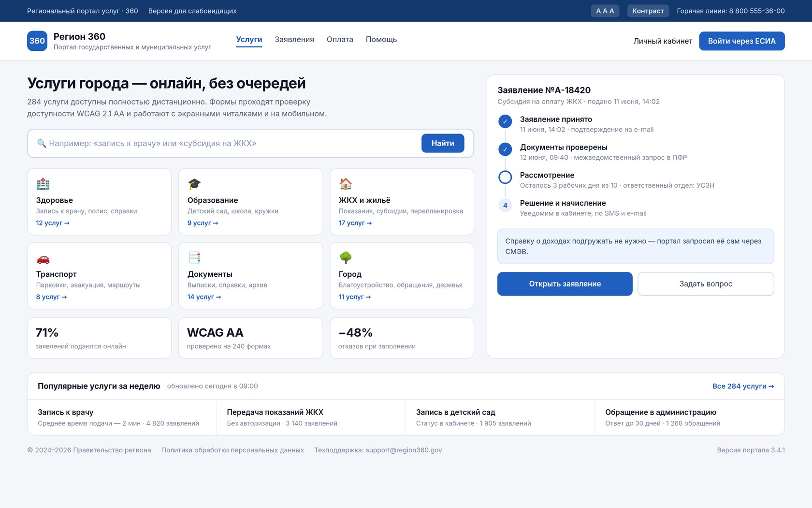Open Все 284 услуги link
812x508 pixels.
[x=743, y=386]
